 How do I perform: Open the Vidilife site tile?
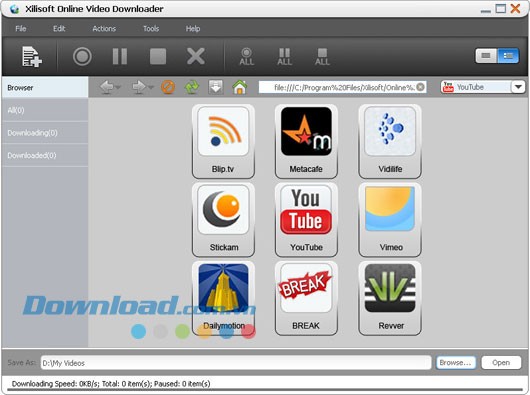pos(390,141)
